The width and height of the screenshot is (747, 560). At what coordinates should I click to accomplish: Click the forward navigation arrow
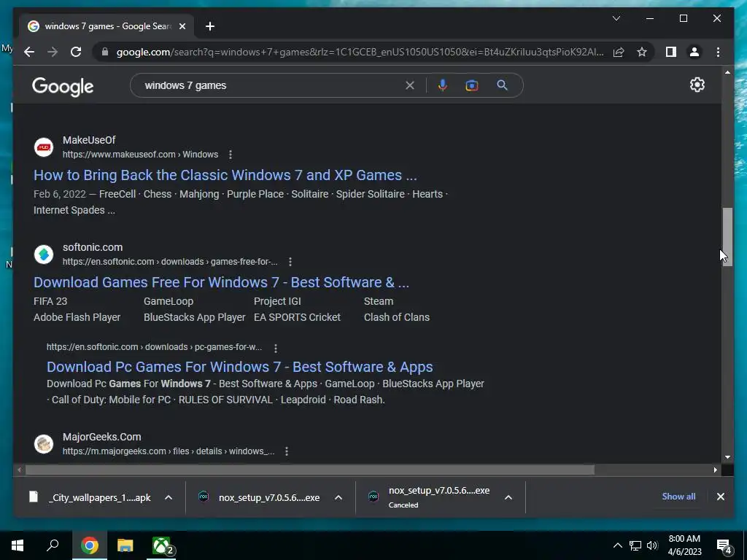coord(53,52)
